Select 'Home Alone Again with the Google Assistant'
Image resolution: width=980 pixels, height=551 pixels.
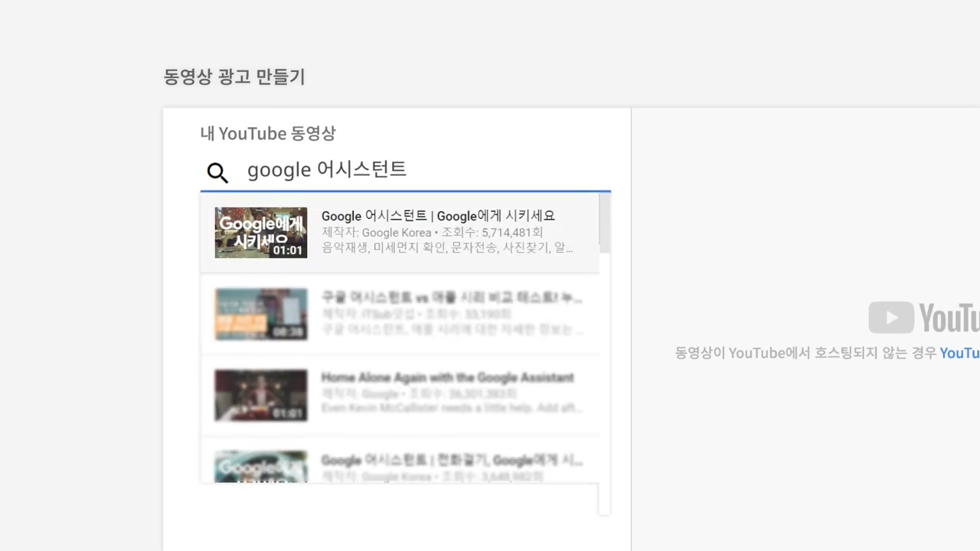point(399,396)
